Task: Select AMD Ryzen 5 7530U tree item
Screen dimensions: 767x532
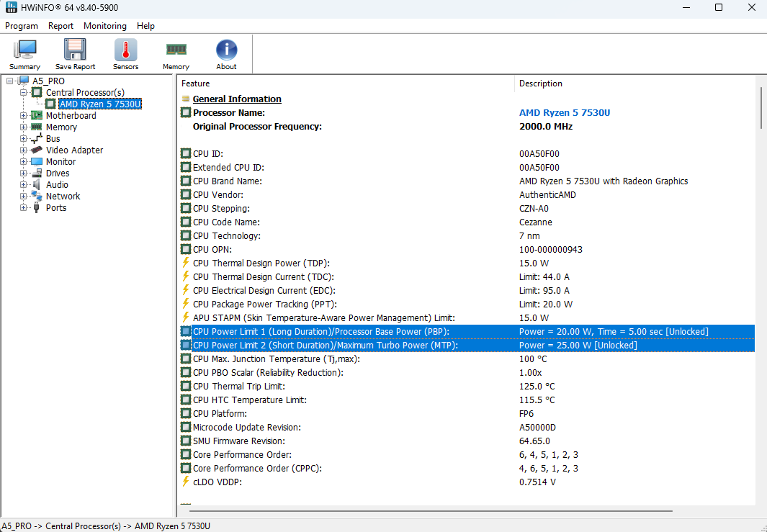Action: tap(99, 104)
